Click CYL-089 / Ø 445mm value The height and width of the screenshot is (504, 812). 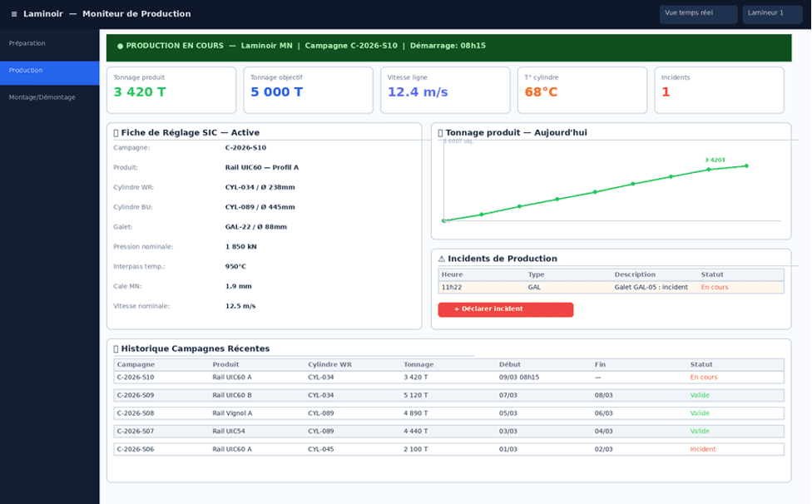click(x=260, y=207)
